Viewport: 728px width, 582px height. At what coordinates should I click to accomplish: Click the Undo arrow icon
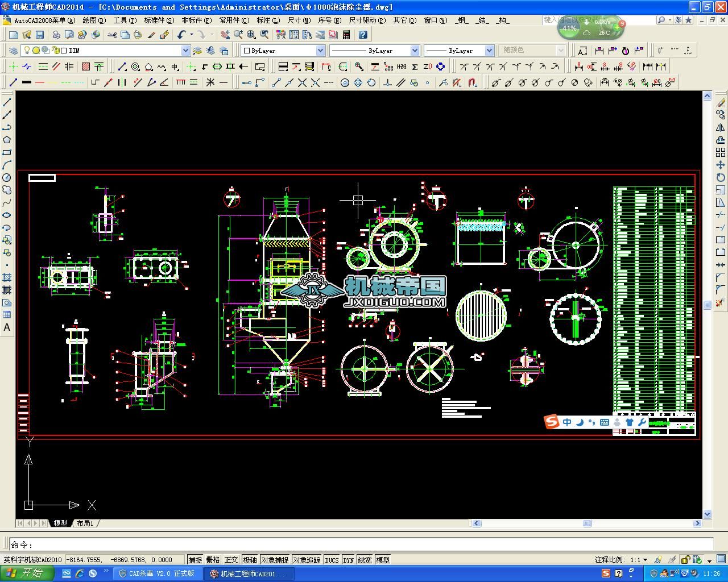coord(181,35)
